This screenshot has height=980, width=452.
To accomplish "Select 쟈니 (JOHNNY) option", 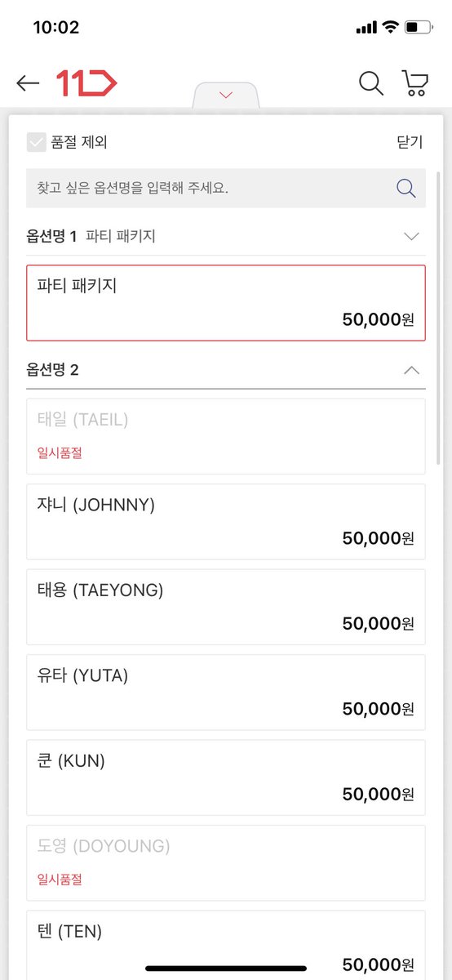I will 226,521.
